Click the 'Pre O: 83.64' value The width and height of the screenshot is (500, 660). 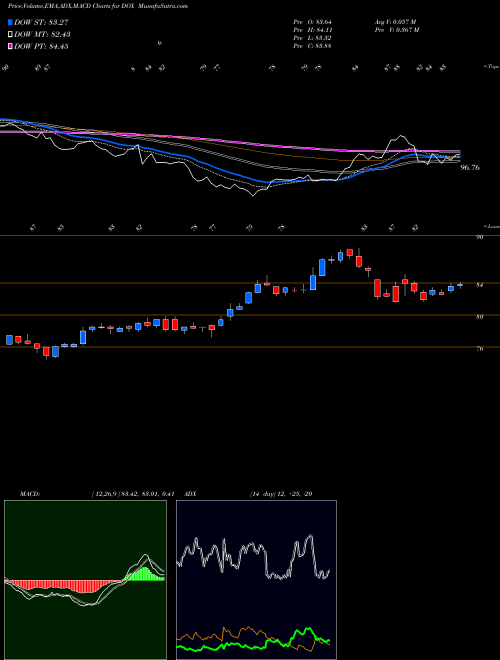[314, 21]
